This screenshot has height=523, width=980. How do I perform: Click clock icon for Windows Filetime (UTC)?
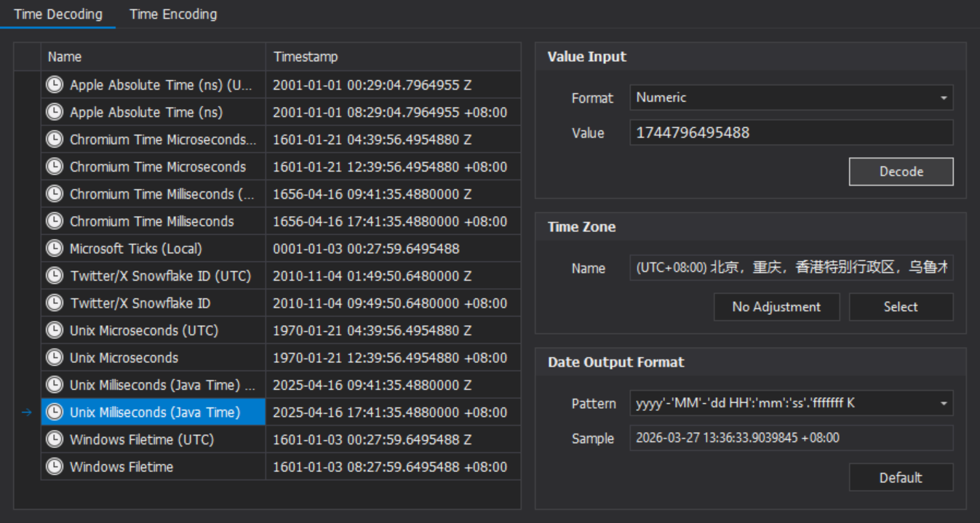tap(55, 439)
